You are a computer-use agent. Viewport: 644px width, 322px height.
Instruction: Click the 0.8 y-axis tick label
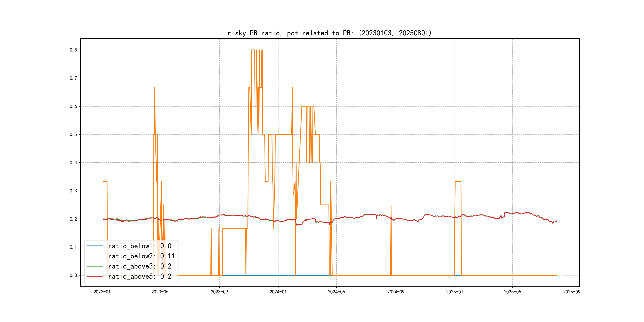click(x=73, y=50)
